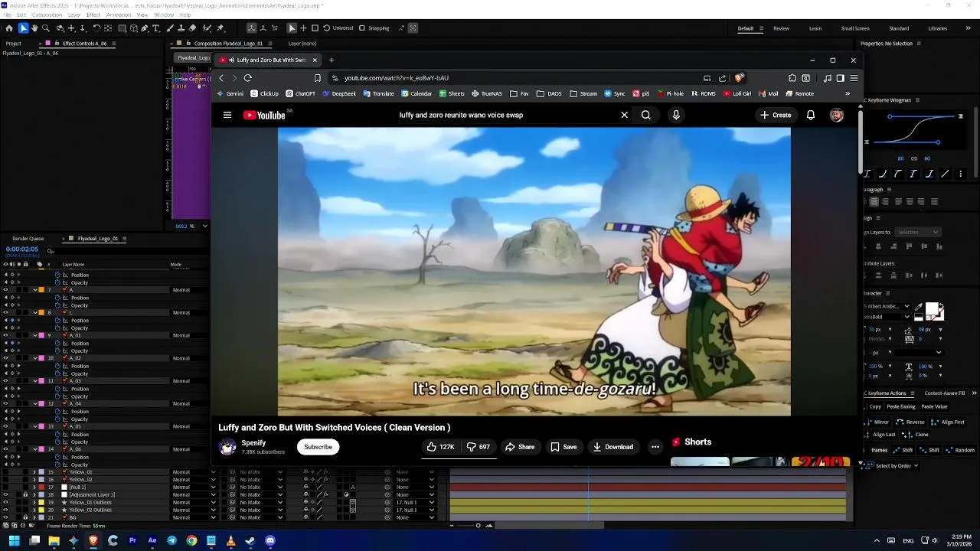The image size is (980, 551).
Task: Open track matte dropdown for BG layer
Action: point(261,517)
